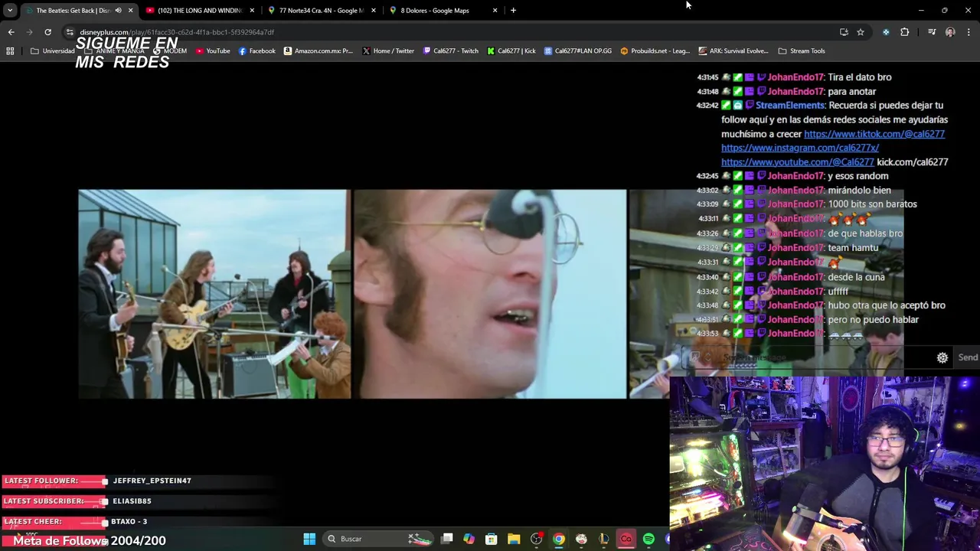Open the blue extension icon in toolbar
Viewport: 980px width, 551px height.
[x=886, y=32]
